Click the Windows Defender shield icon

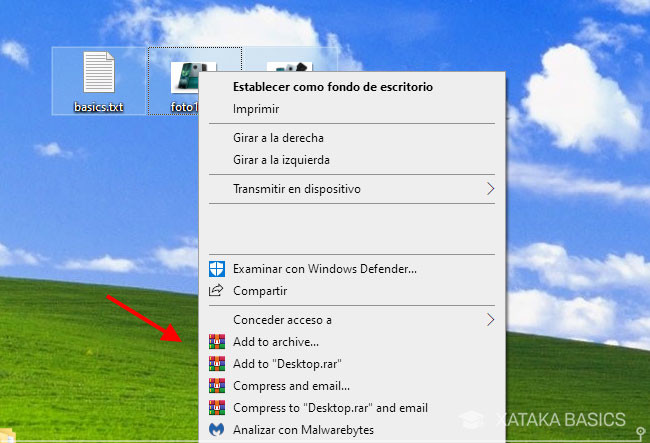[x=216, y=269]
